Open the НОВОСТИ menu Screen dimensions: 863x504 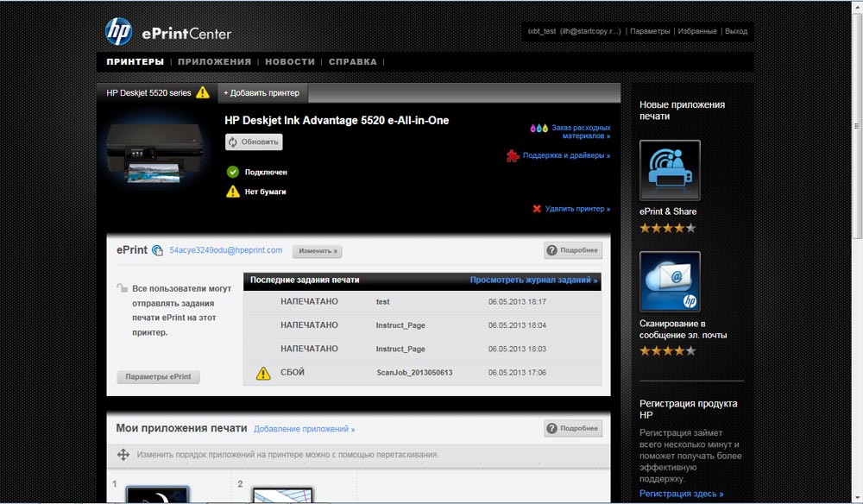click(290, 61)
